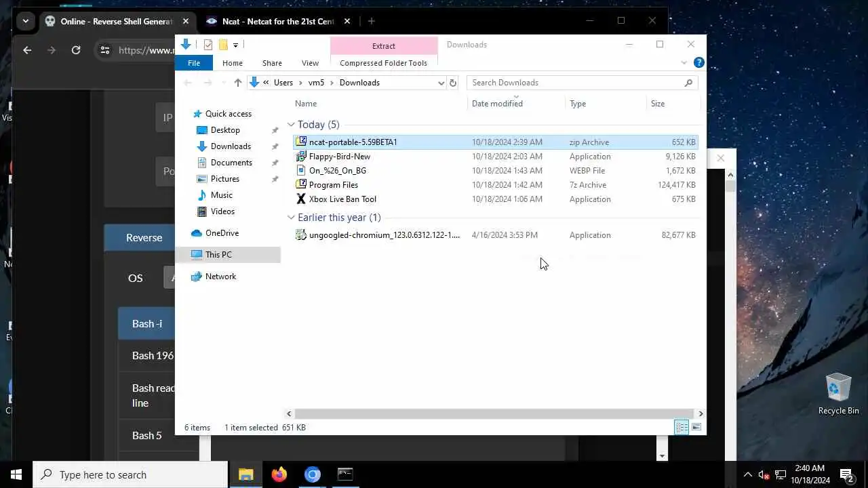Select the ungoogled-chromium installer file
Image resolution: width=868 pixels, height=488 pixels.
tap(496, 235)
